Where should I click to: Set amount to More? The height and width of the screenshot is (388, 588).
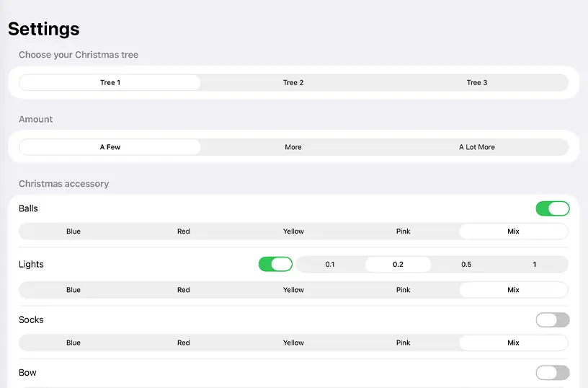(x=293, y=147)
